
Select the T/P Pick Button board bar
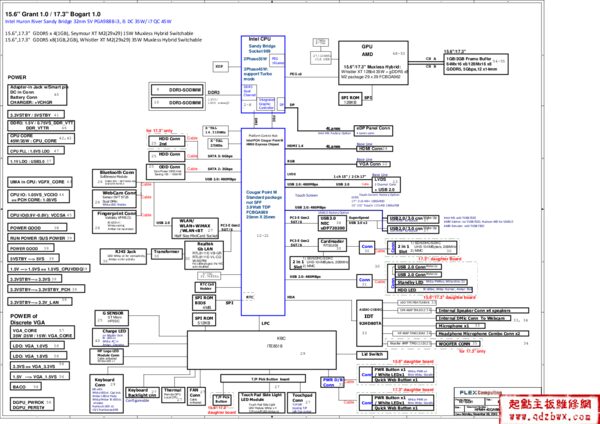point(263,378)
